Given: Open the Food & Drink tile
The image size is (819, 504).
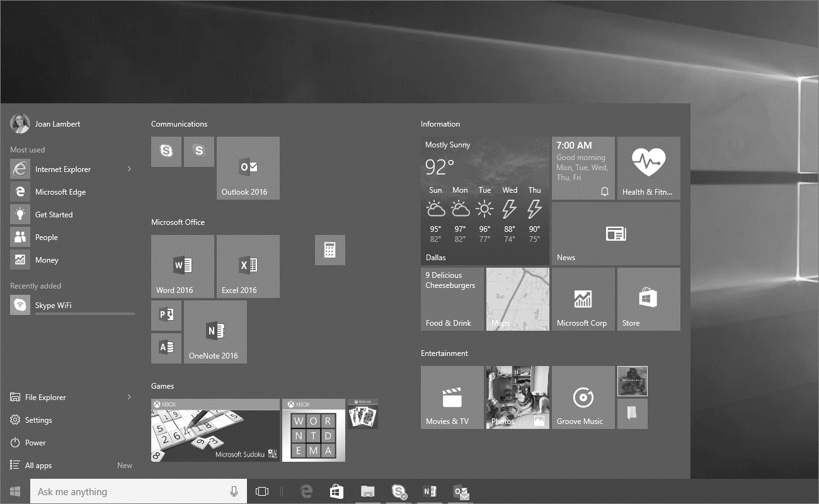Looking at the screenshot, I should pyautogui.click(x=452, y=299).
